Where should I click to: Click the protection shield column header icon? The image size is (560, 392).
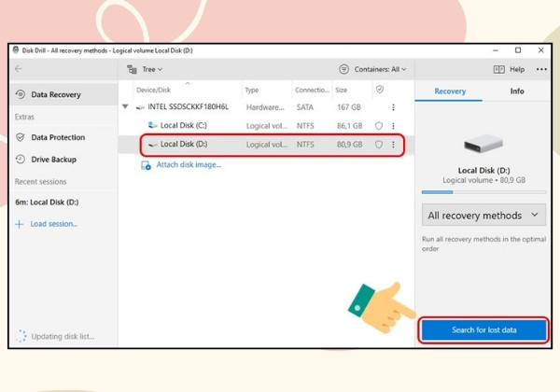[380, 90]
